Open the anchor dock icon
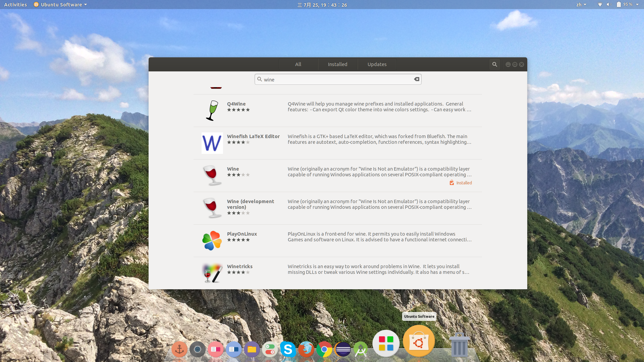Image resolution: width=644 pixels, height=362 pixels. (179, 350)
